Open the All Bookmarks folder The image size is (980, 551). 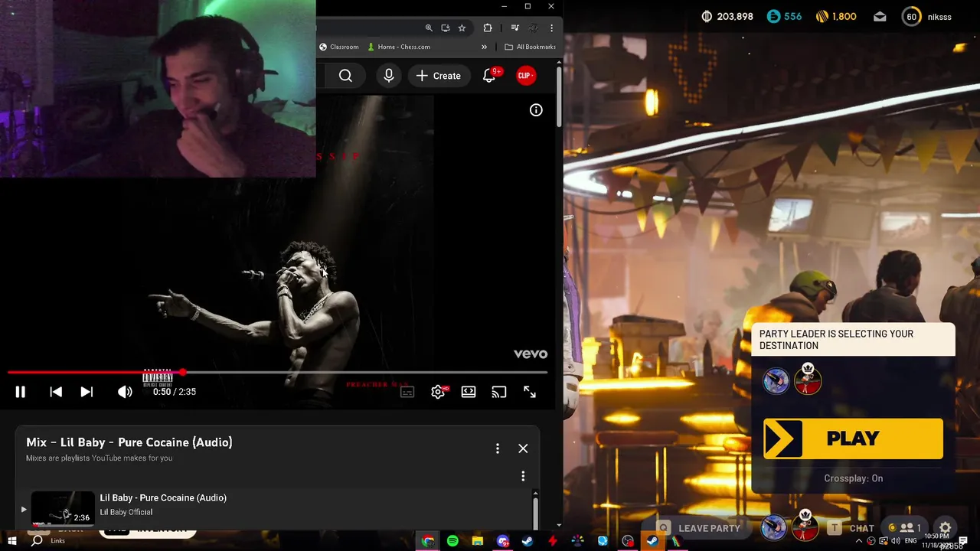(x=530, y=47)
